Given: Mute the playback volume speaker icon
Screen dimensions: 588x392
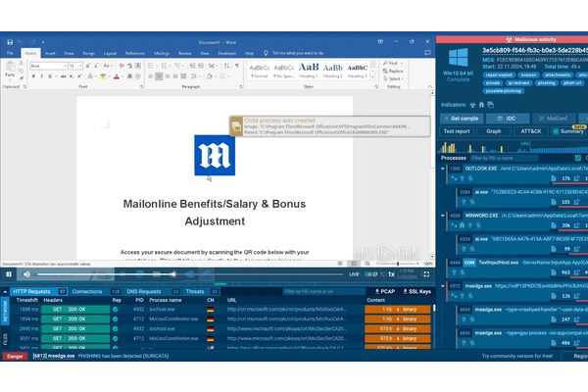Looking at the screenshot, I should pyautogui.click(x=26, y=274).
